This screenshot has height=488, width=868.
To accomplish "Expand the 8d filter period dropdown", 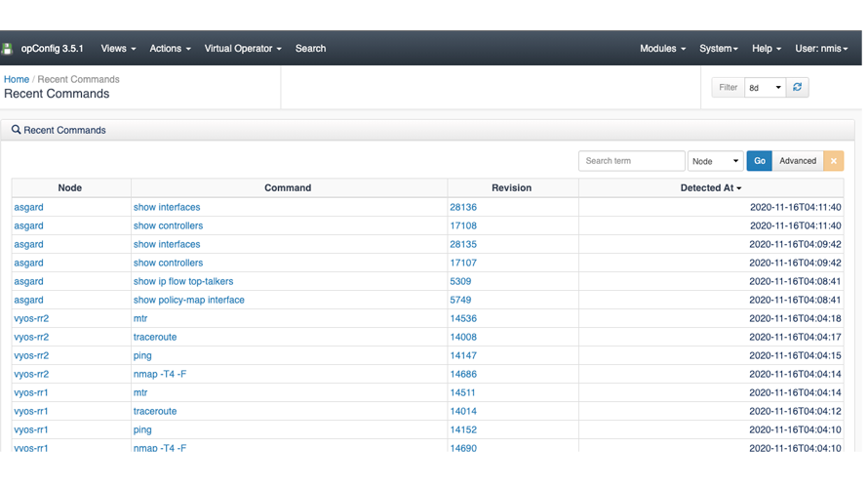I will [765, 88].
